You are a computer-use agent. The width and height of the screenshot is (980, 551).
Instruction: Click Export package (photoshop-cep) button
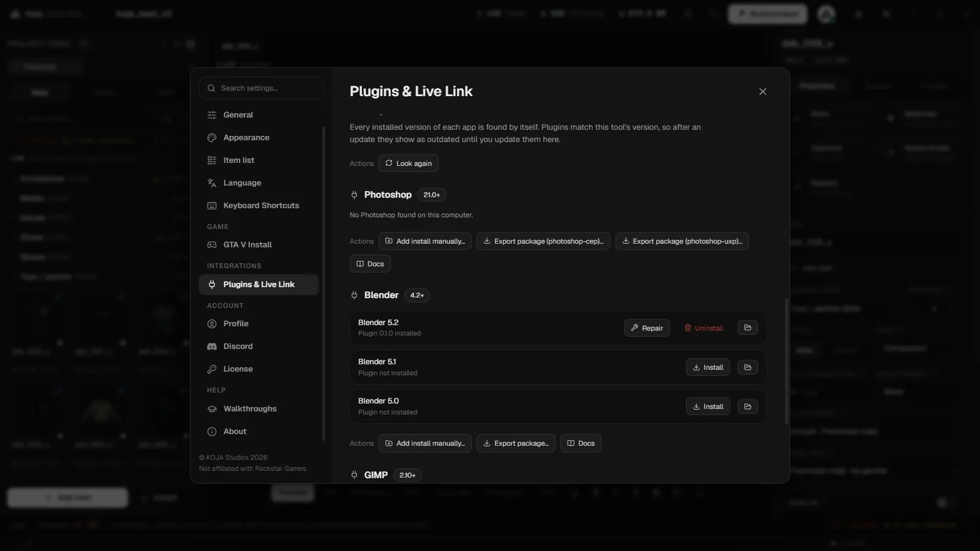[543, 241]
